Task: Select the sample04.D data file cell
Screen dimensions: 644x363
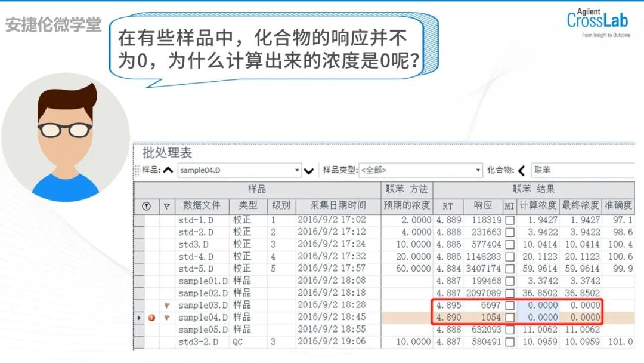Action: [202, 318]
